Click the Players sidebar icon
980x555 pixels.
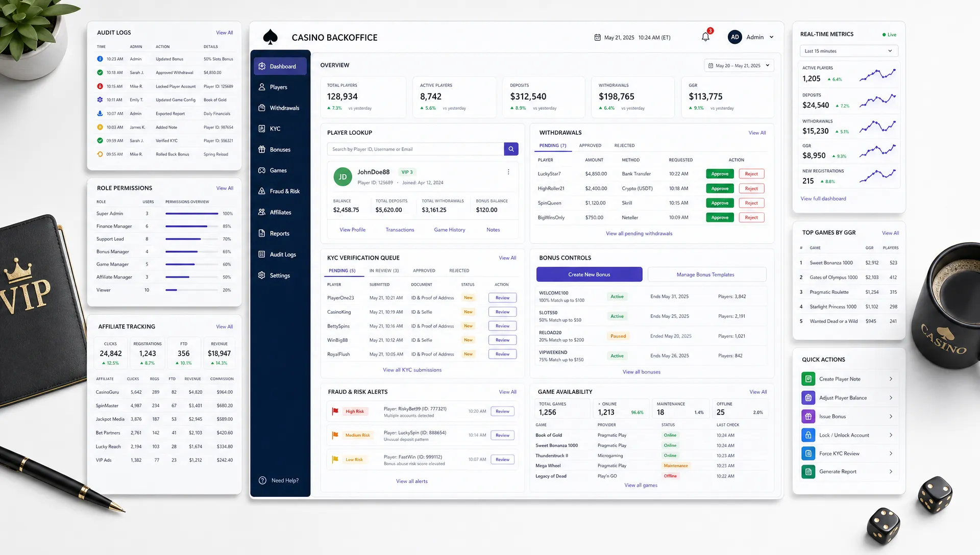262,87
